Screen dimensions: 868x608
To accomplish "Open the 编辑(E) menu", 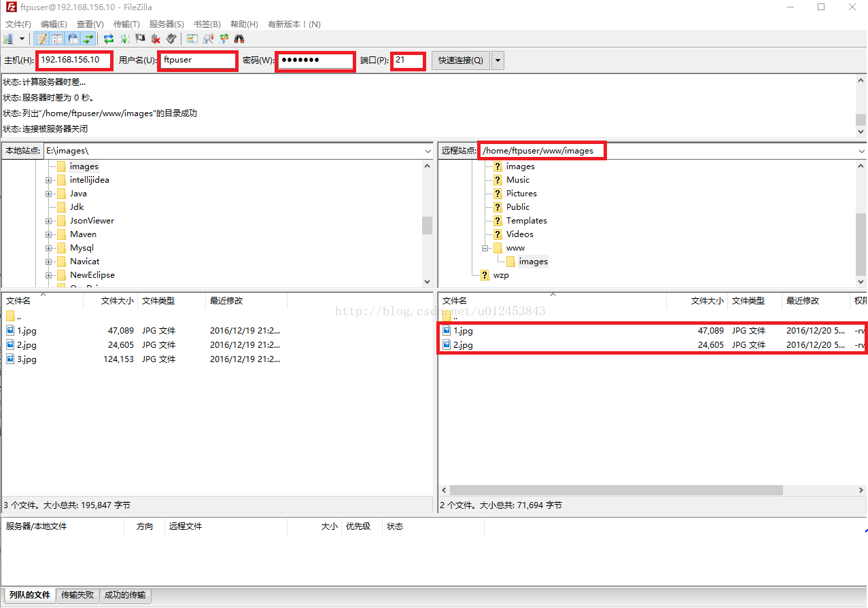I will (x=54, y=24).
